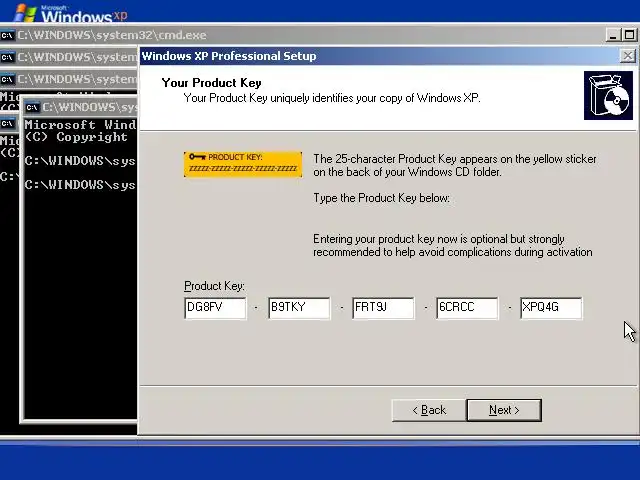Click the Next button in Setup
This screenshot has width=640, height=480.
pos(504,410)
